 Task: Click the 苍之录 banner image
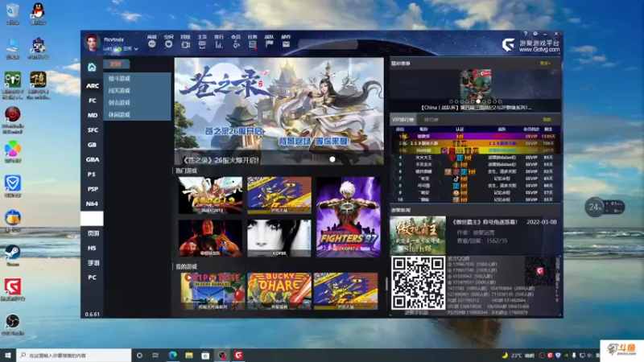pyautogui.click(x=279, y=111)
